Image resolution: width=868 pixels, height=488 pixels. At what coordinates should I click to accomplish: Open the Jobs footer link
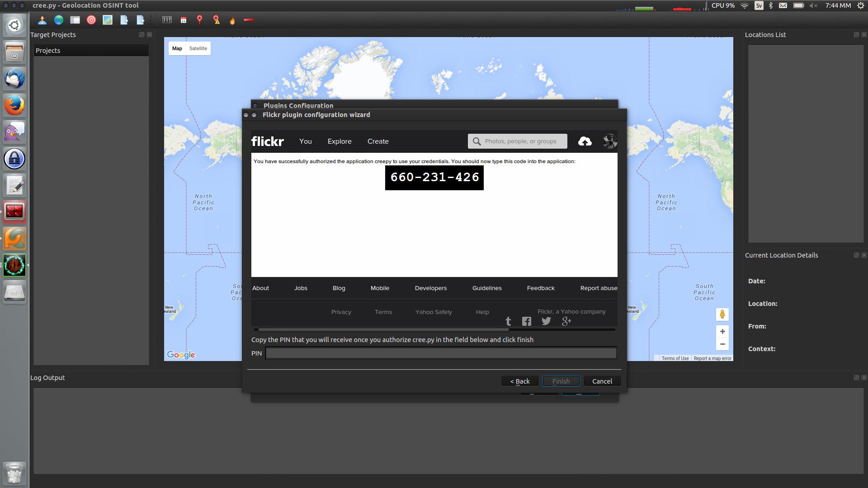pos(301,288)
